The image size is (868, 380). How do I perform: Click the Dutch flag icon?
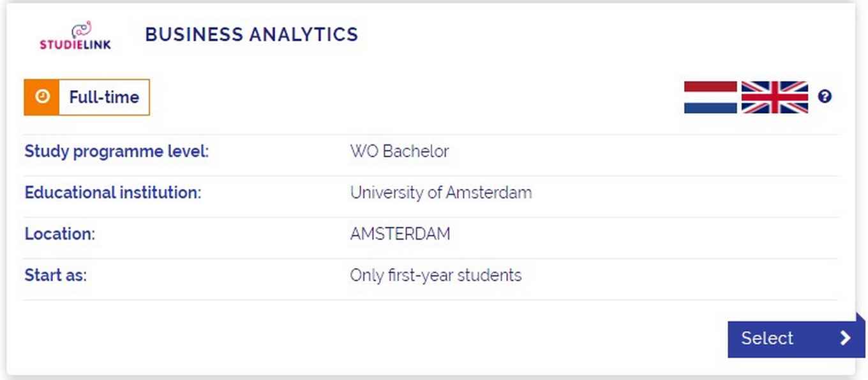(x=710, y=97)
